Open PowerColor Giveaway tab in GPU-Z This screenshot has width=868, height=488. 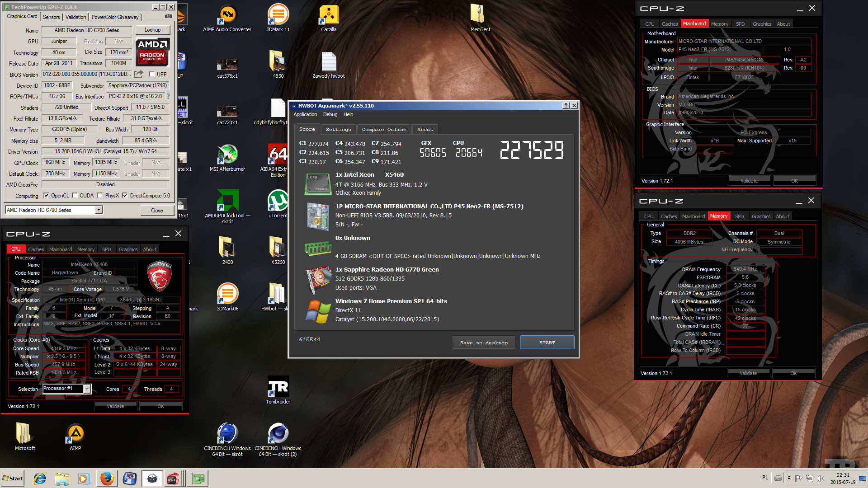pos(115,17)
